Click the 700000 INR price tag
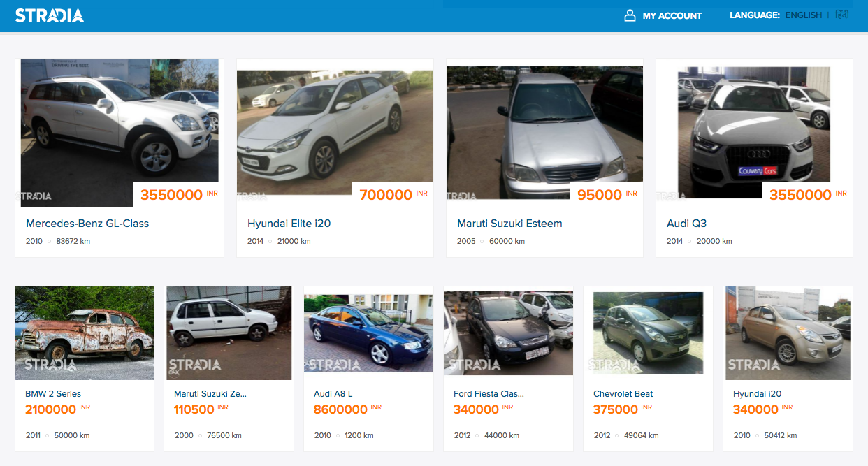Screen dimensions: 868x466 tap(393, 195)
